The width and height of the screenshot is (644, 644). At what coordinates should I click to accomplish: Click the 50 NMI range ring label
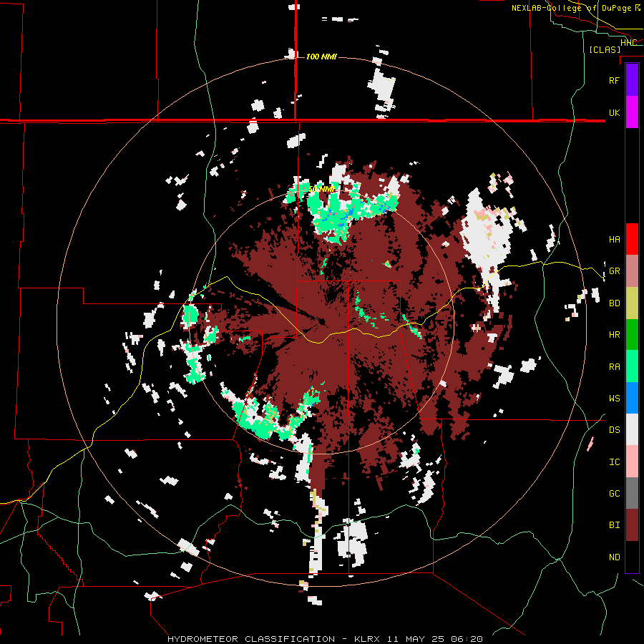(x=321, y=189)
